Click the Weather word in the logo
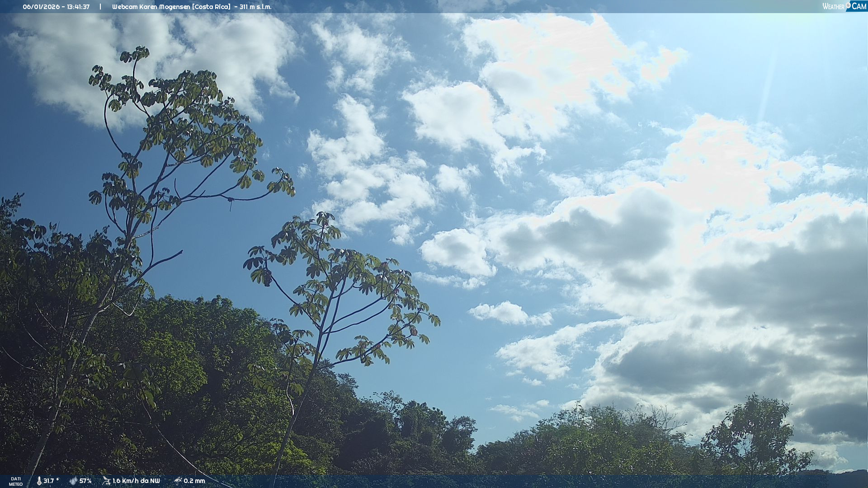Viewport: 868px width, 488px height. (833, 6)
